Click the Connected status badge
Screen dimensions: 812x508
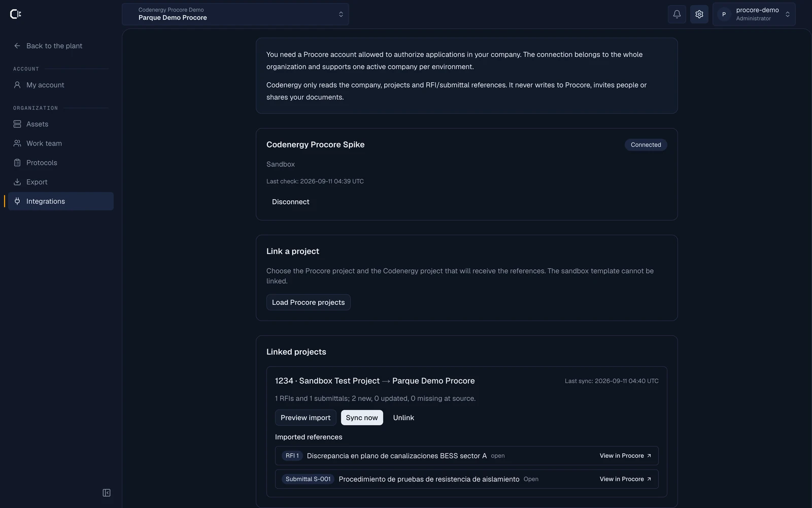(x=646, y=145)
